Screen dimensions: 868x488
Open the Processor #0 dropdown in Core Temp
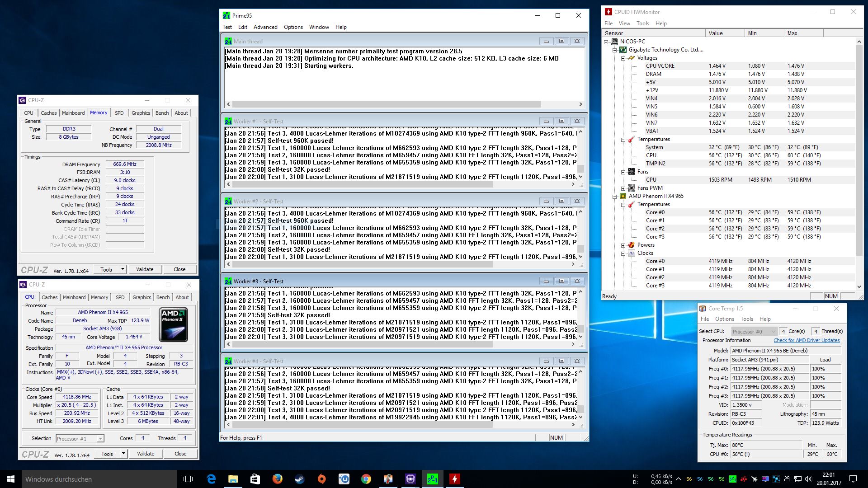[754, 331]
